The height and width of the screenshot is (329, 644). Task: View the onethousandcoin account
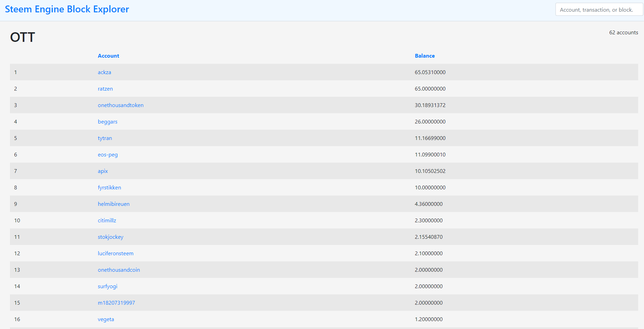pos(119,270)
